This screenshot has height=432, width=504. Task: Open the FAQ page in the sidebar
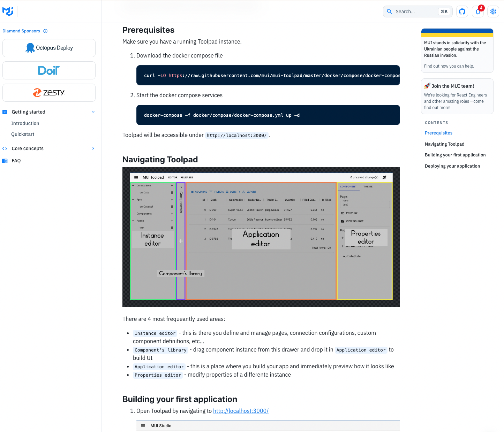click(16, 161)
